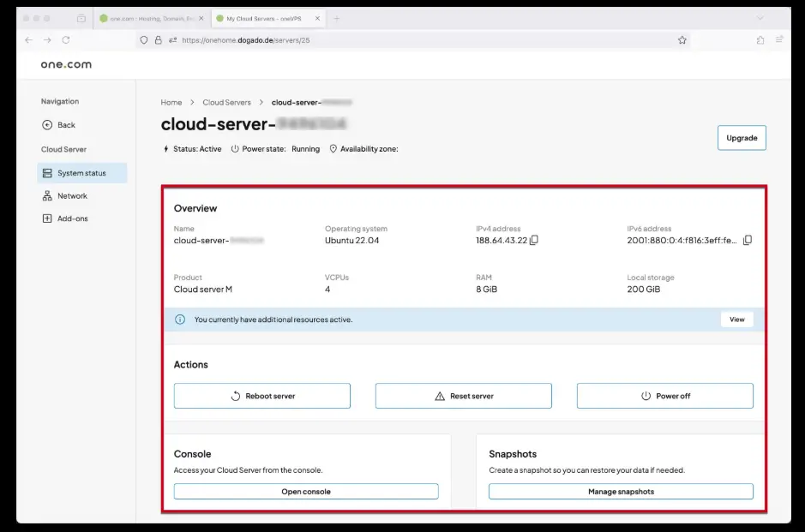Click Reset server button

tap(464, 396)
